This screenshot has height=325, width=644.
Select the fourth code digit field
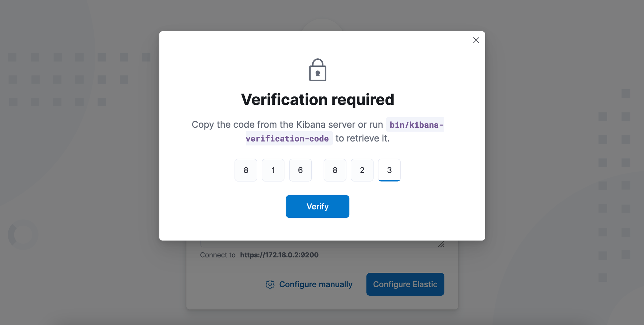coord(335,170)
